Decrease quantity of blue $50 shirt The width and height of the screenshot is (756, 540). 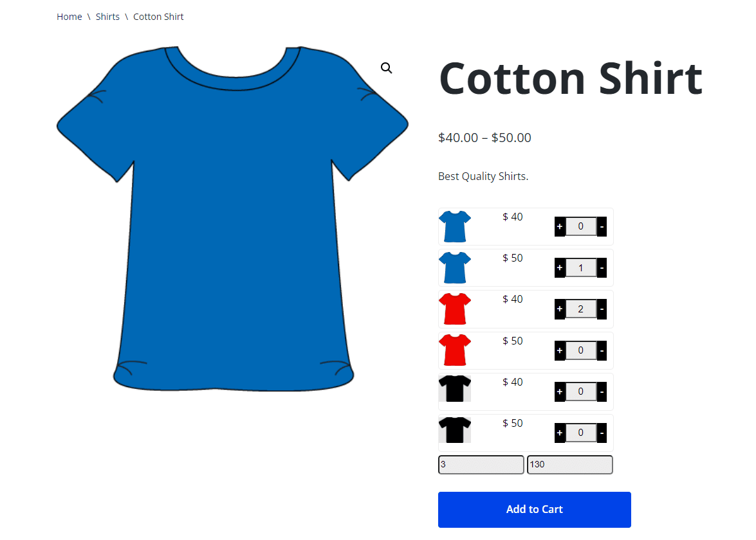tap(602, 268)
